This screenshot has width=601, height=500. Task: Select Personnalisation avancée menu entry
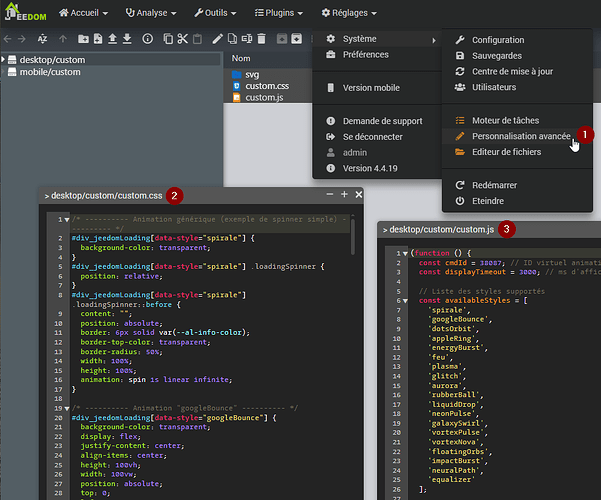[517, 136]
